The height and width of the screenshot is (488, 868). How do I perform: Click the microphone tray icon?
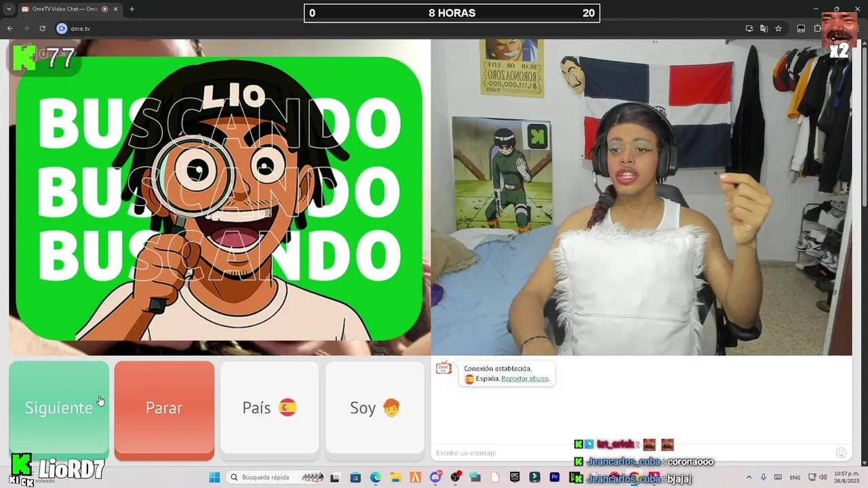pyautogui.click(x=764, y=477)
